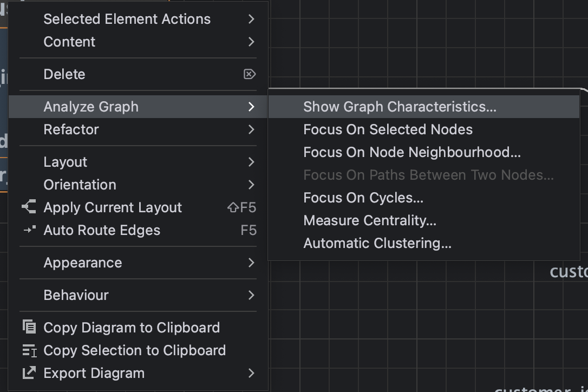This screenshot has height=392, width=588.
Task: Click the Export Diagram icon
Action: [29, 373]
